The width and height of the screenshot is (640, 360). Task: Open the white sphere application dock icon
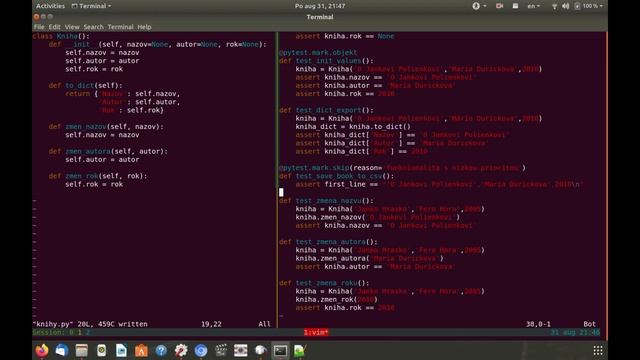point(260,350)
